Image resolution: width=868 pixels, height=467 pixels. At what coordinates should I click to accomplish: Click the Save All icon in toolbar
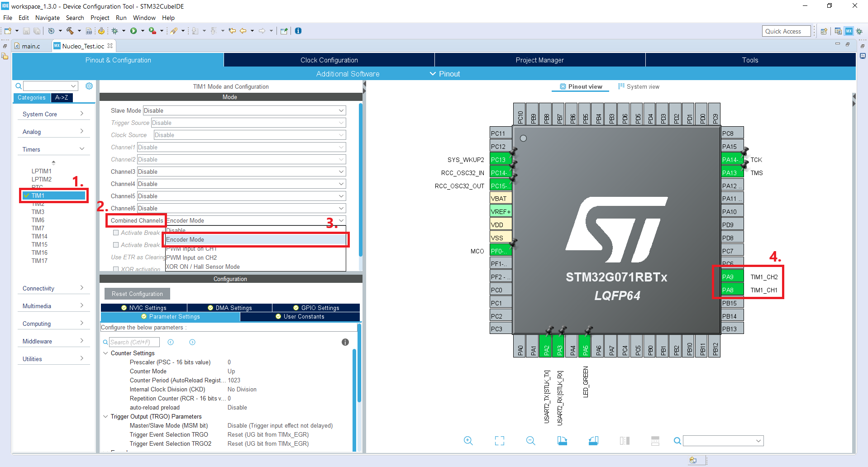click(x=37, y=31)
